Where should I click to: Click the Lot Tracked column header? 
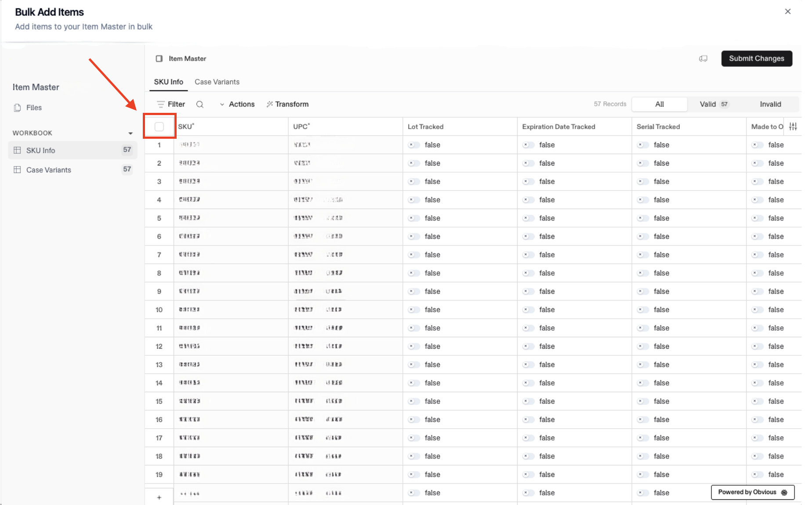click(460, 126)
